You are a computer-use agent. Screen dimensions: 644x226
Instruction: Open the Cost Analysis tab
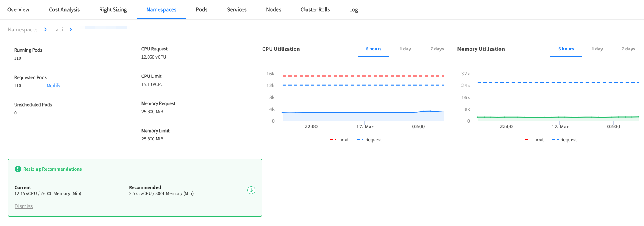pos(64,9)
